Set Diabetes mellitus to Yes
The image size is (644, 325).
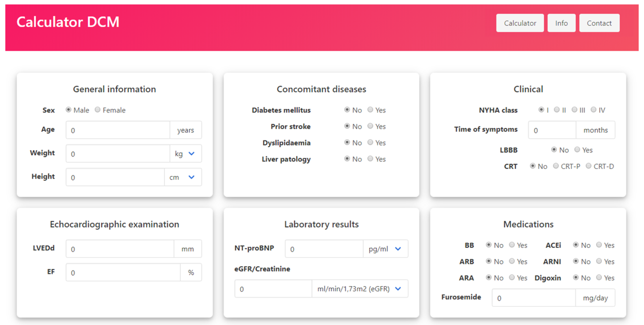point(370,110)
